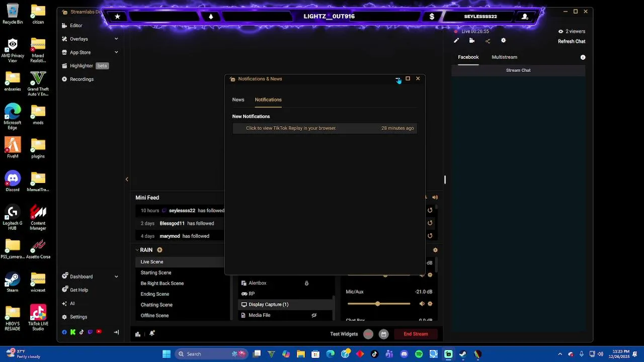
Task: Open performance stats bar-chart icon
Action: tap(138, 334)
